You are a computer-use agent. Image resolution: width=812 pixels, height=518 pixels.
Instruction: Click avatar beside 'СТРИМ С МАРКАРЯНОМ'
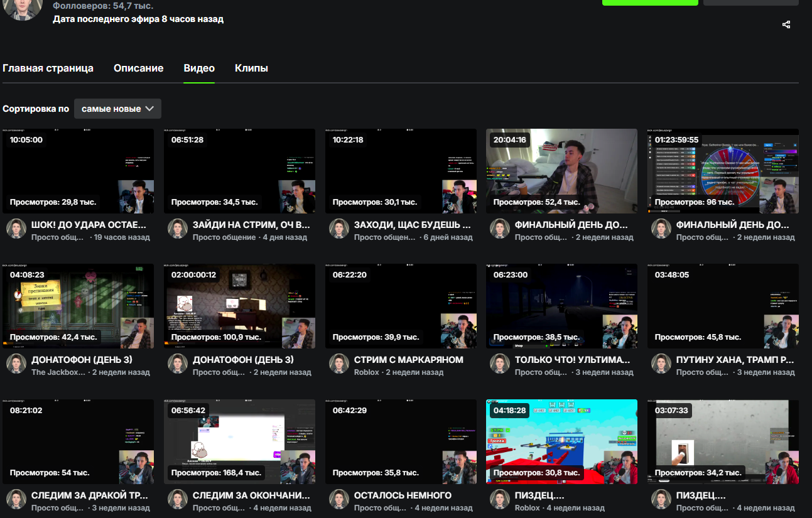[x=339, y=364]
